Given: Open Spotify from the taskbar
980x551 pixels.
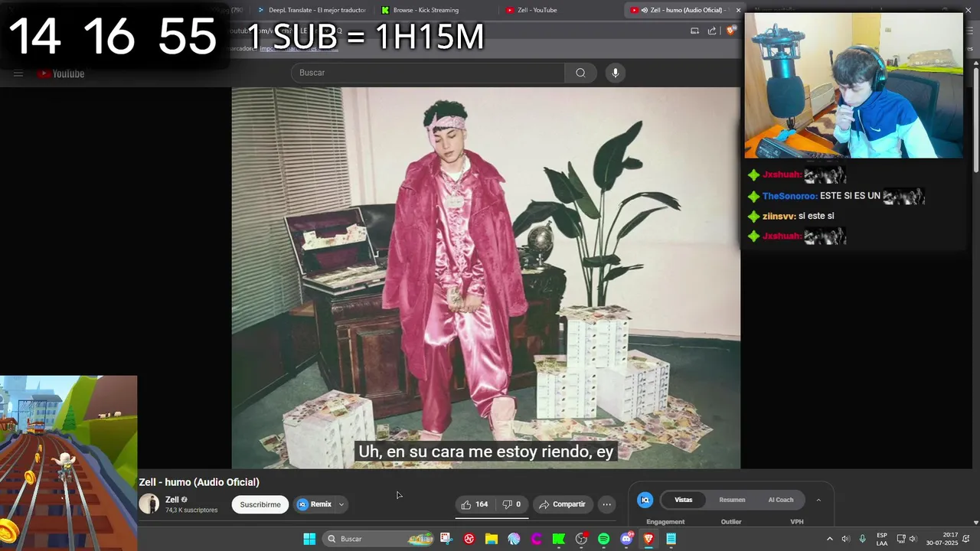Looking at the screenshot, I should click(603, 539).
